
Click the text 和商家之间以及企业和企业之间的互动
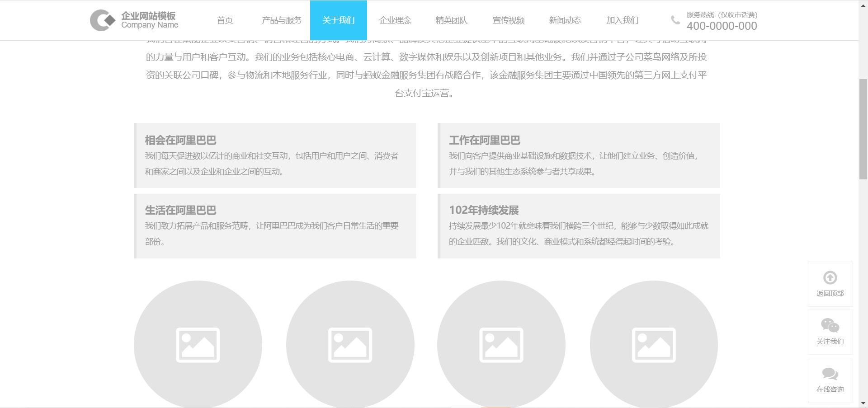[214, 172]
